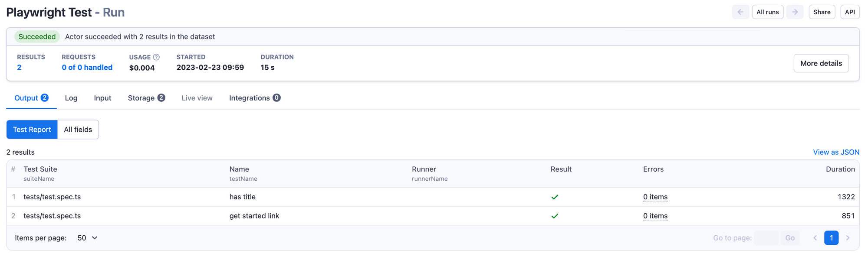Click the started time 2023-02-23 09:59
This screenshot has height=260, width=868.
pos(210,68)
